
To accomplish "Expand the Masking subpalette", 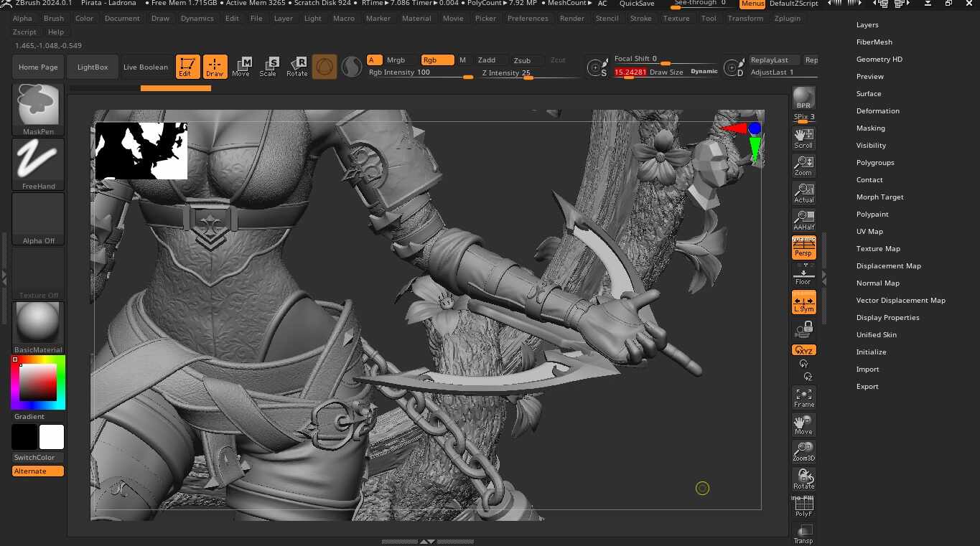I will (x=870, y=128).
